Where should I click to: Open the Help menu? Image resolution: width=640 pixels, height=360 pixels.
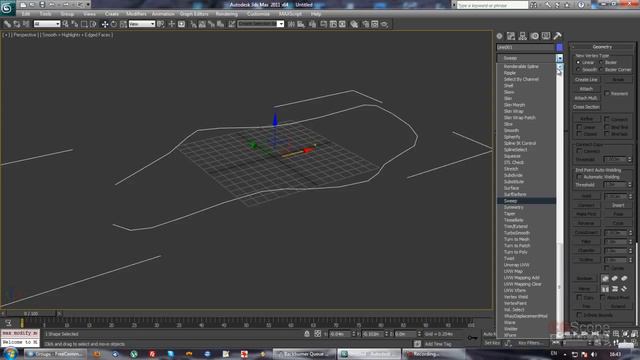pyautogui.click(x=316, y=14)
